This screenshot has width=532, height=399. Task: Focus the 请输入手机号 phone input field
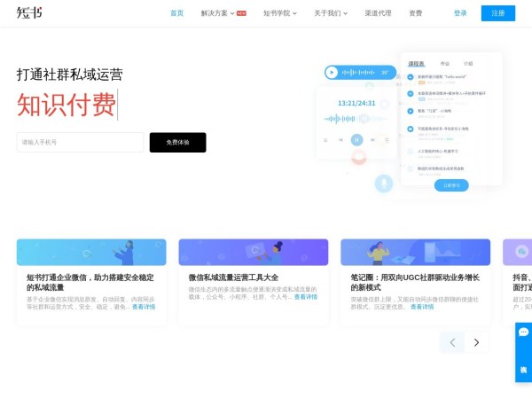80,142
